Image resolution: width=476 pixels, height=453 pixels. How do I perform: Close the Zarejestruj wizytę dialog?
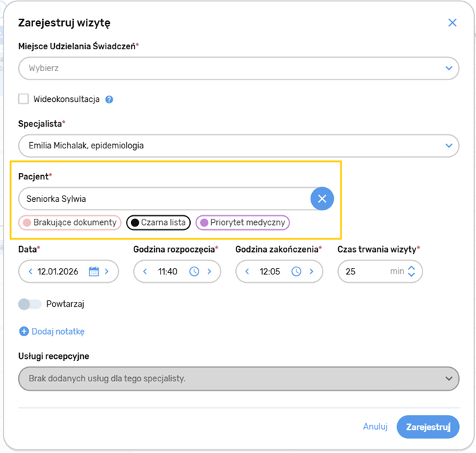tap(452, 23)
